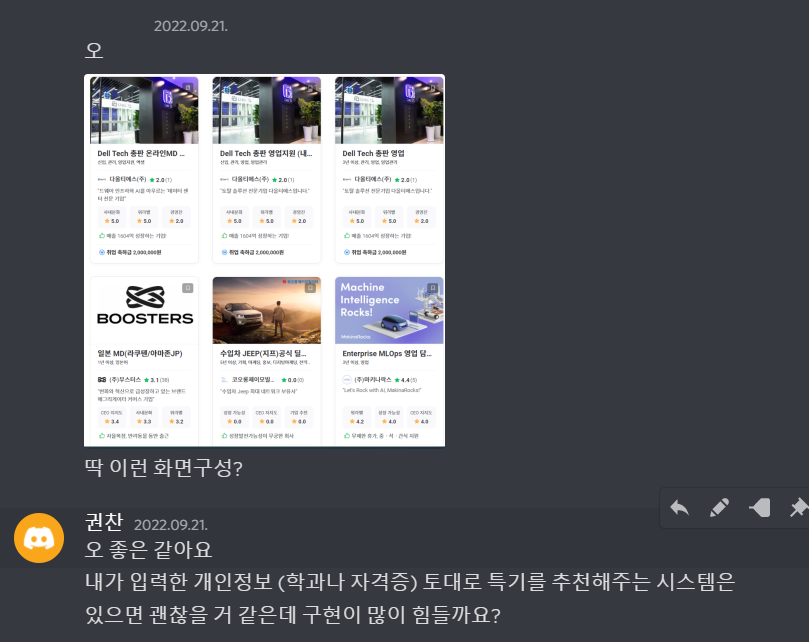
Task: Select line '있으면 괜찮을 거 같은데 구현이 많이 힘들까요?'
Action: pos(293,615)
